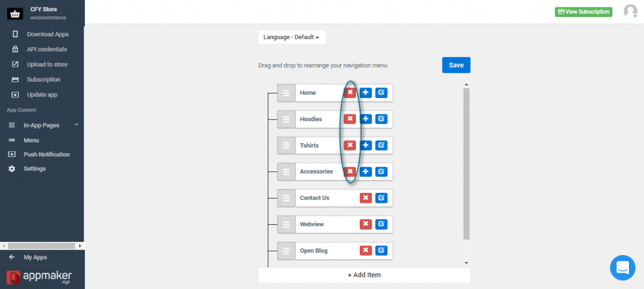This screenshot has width=644, height=289.
Task: Edit the Open Blog menu item
Action: 381,251
